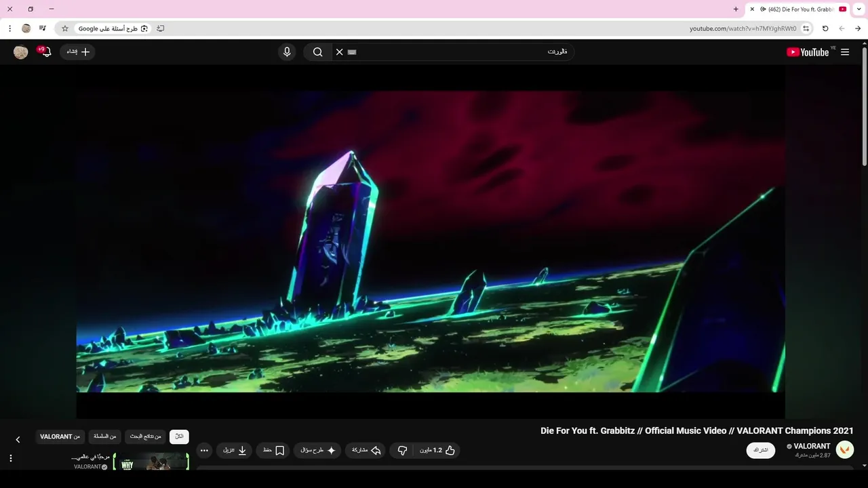The height and width of the screenshot is (488, 868).
Task: Ask a question with the sparkle button
Action: 317,450
